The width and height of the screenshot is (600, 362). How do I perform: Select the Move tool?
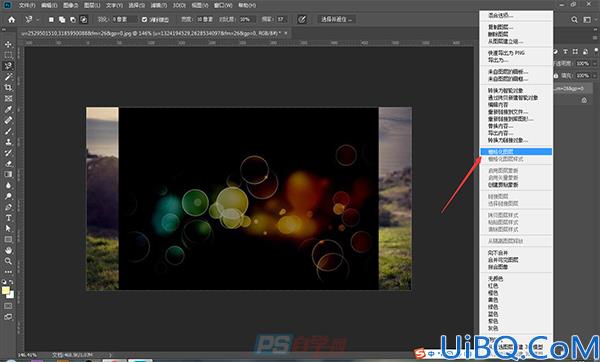8,44
